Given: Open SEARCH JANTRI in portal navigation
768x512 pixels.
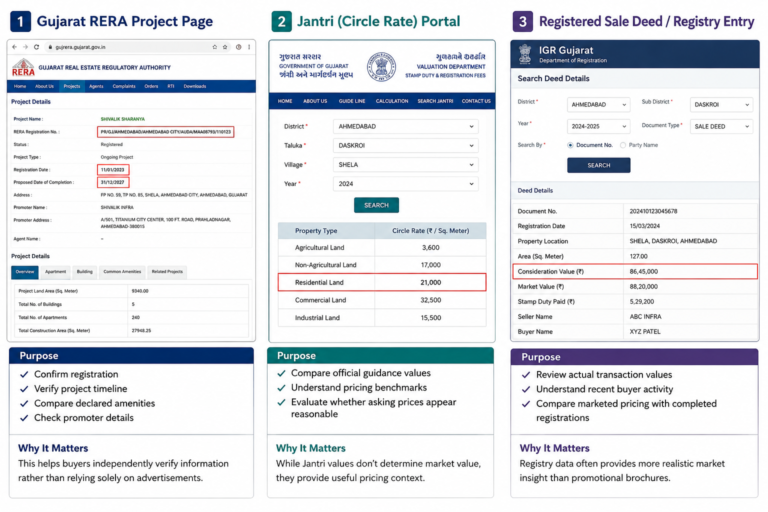Looking at the screenshot, I should click(435, 101).
